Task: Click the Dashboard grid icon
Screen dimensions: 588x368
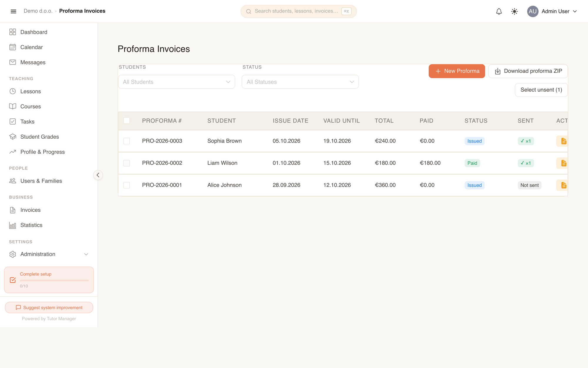Action: (x=13, y=32)
